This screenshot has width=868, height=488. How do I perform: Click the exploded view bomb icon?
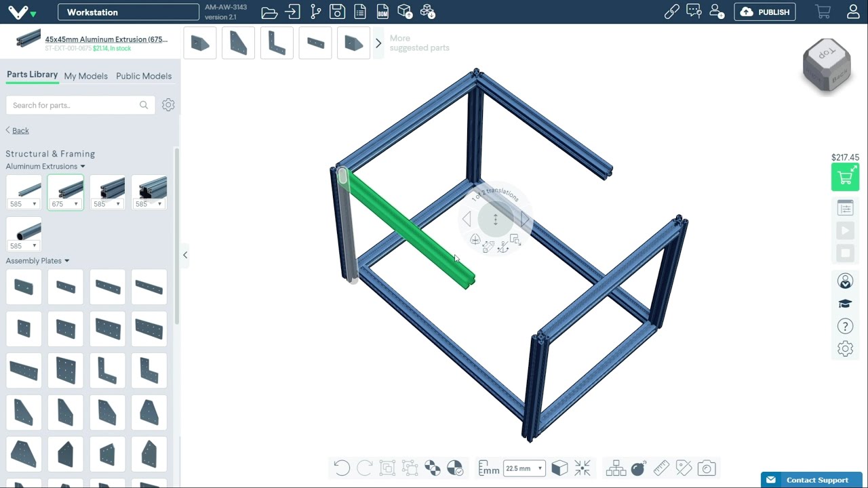pyautogui.click(x=639, y=468)
